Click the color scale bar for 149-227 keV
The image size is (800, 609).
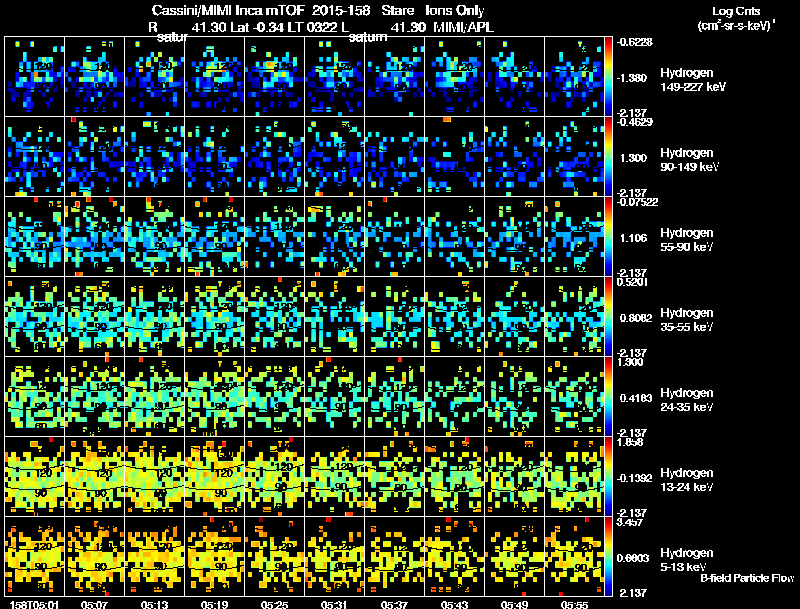[x=608, y=77]
